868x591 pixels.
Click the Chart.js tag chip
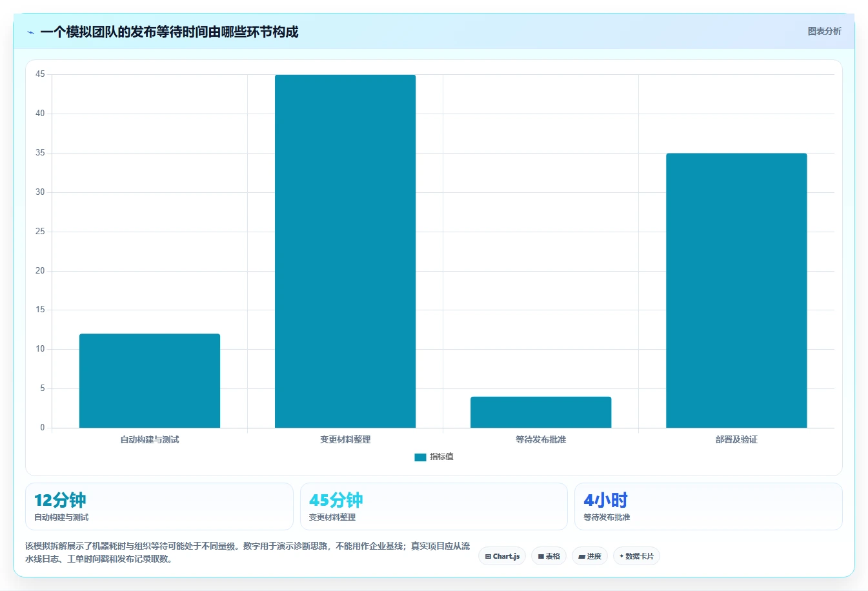pos(502,556)
